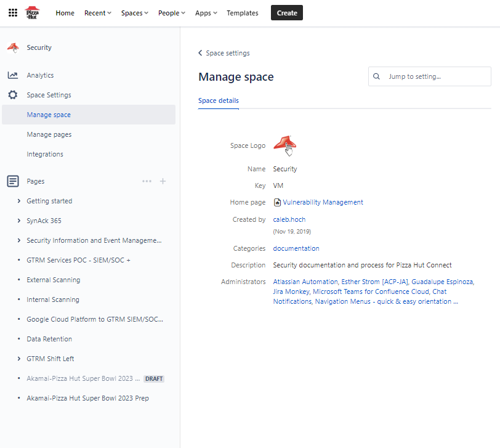This screenshot has width=500, height=448.
Task: Open the Templates menu item
Action: [242, 12]
